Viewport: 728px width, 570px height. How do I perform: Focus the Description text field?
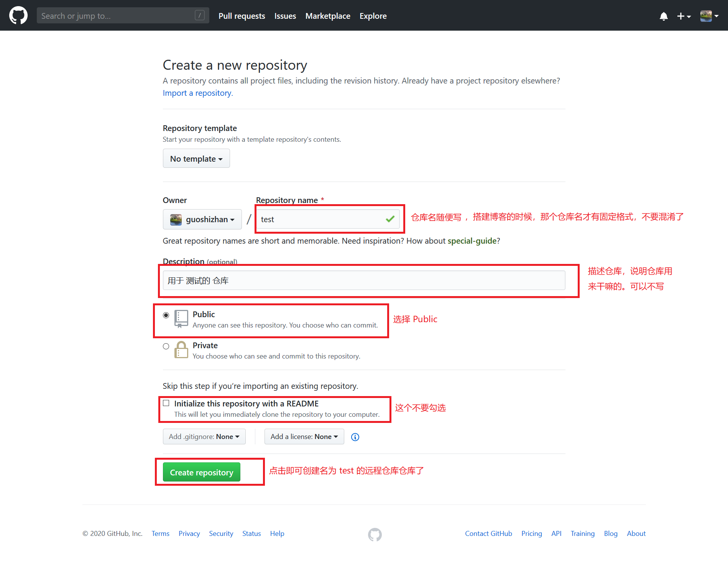(364, 280)
